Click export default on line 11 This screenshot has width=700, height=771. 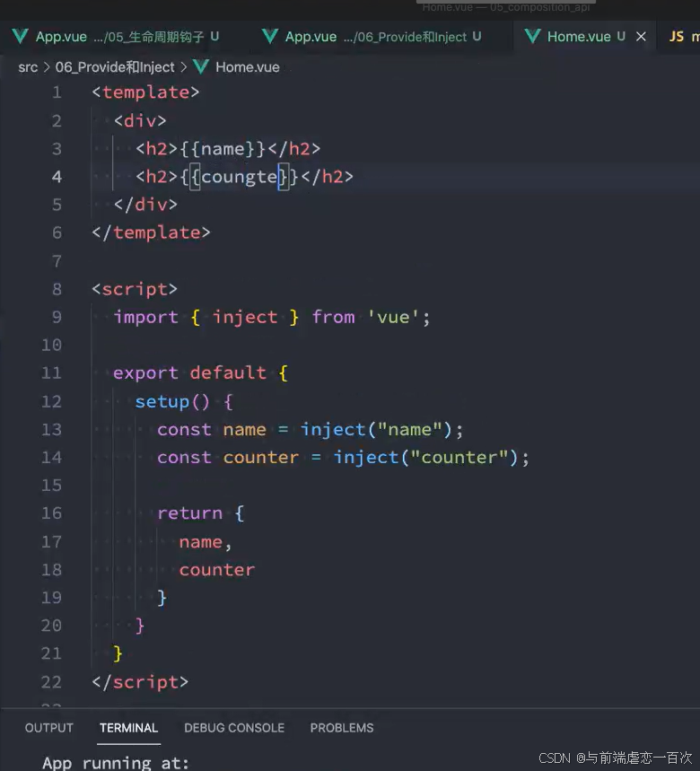pos(189,373)
